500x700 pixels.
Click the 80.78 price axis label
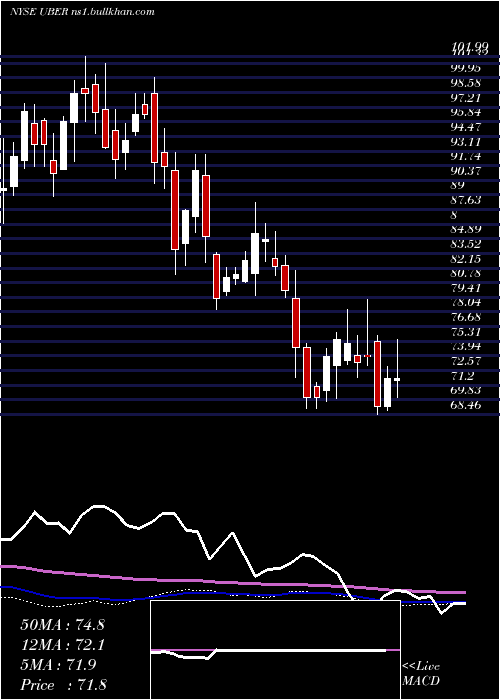tap(466, 273)
